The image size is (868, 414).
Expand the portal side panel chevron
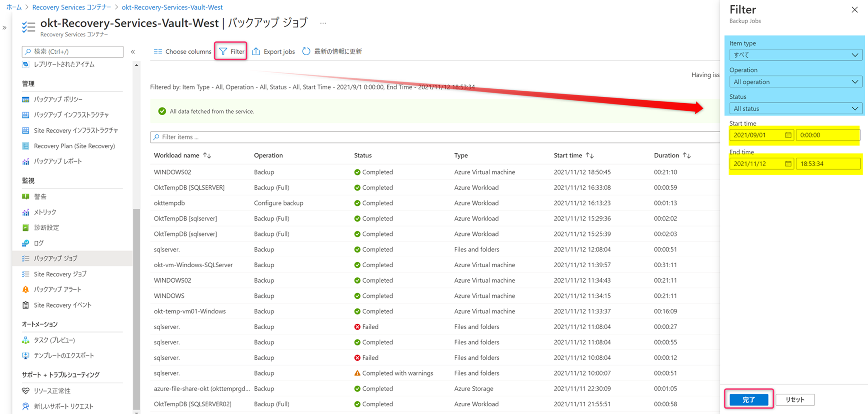pos(5,28)
